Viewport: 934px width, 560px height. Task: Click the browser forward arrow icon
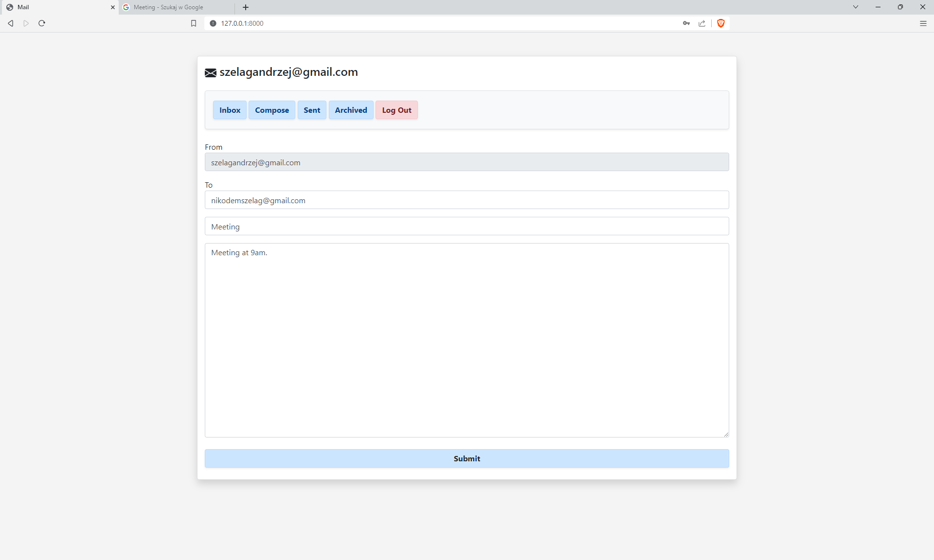point(26,23)
